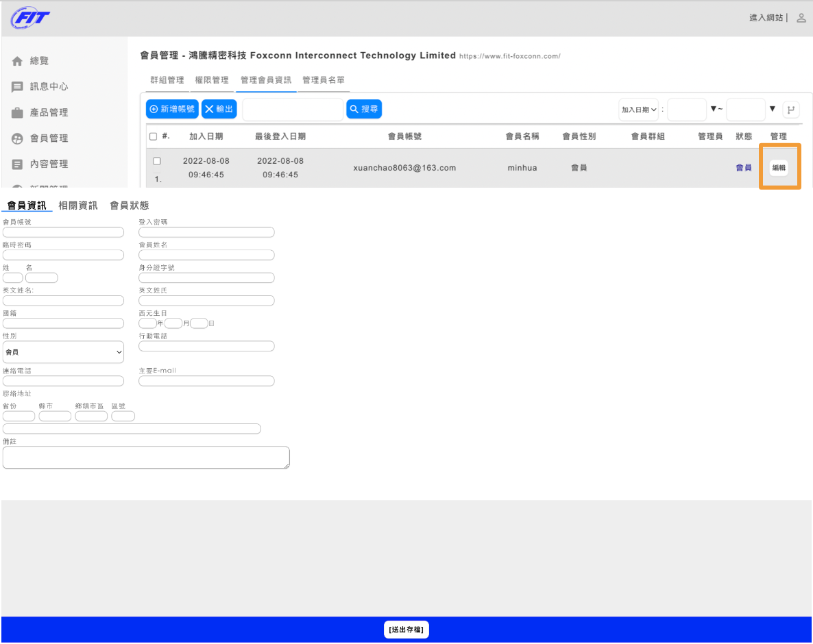Image resolution: width=813 pixels, height=644 pixels.
Task: Toggle the select-all checkbox in table header
Action: point(153,137)
